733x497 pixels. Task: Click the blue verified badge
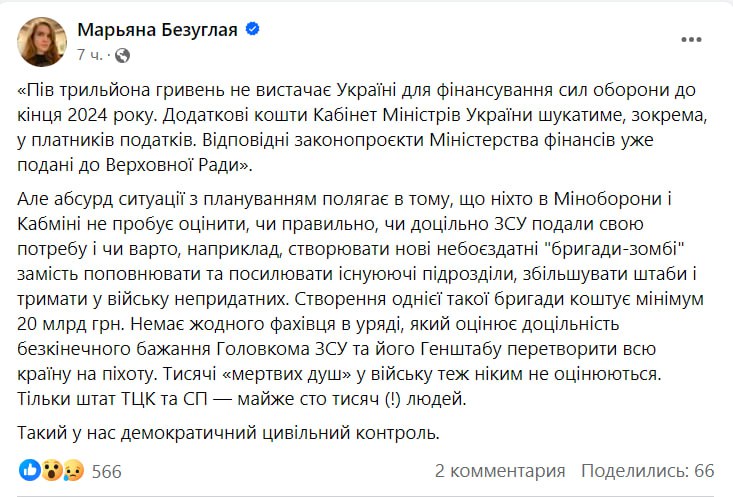tap(253, 30)
